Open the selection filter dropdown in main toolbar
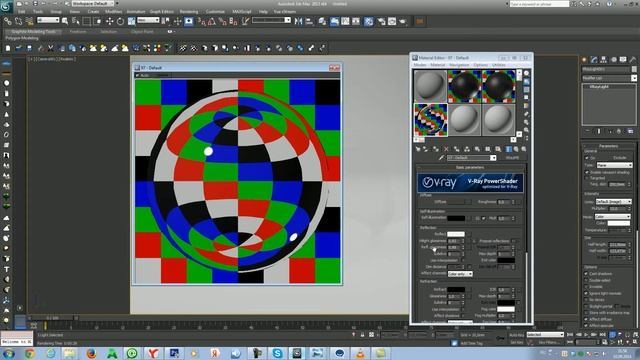 pos(48,20)
